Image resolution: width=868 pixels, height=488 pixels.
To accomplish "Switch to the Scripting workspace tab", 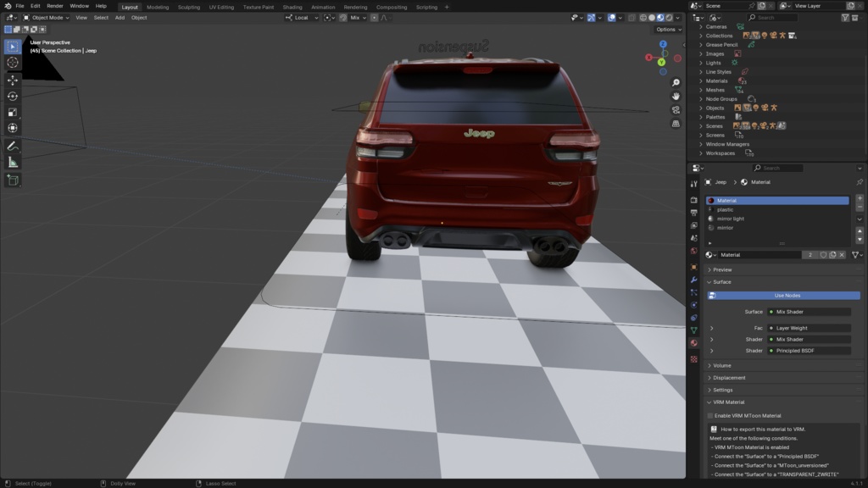I will tap(426, 7).
